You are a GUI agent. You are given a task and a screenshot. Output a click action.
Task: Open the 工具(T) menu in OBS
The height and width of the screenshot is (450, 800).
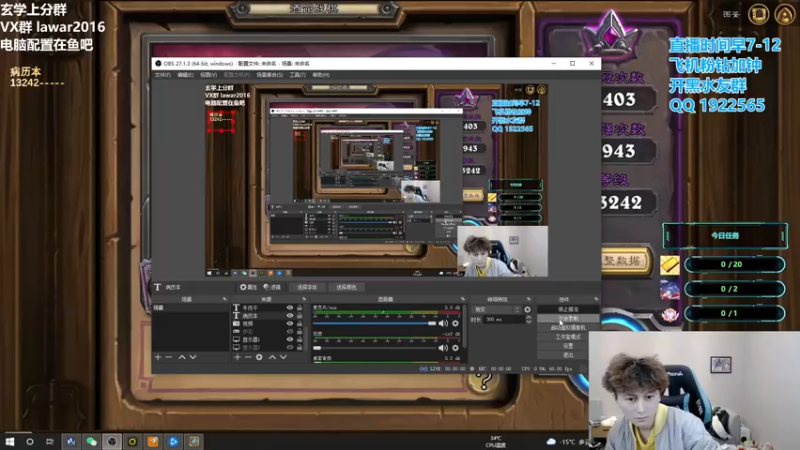tap(297, 75)
